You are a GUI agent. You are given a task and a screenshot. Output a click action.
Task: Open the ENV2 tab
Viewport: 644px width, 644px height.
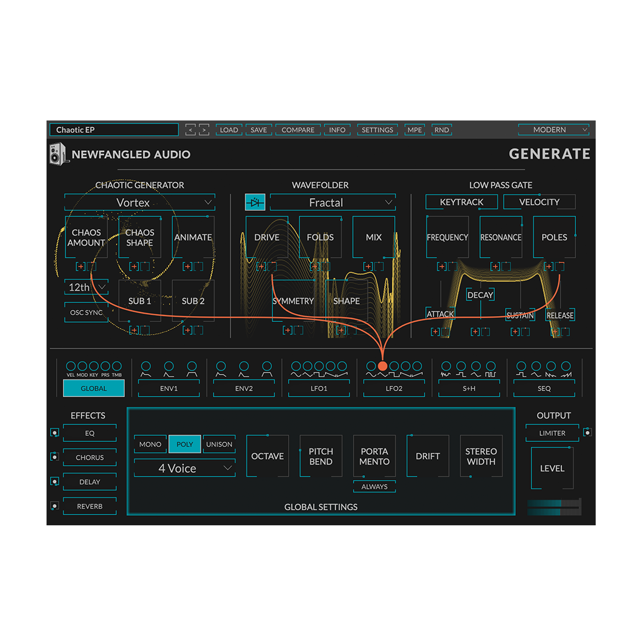pyautogui.click(x=244, y=388)
